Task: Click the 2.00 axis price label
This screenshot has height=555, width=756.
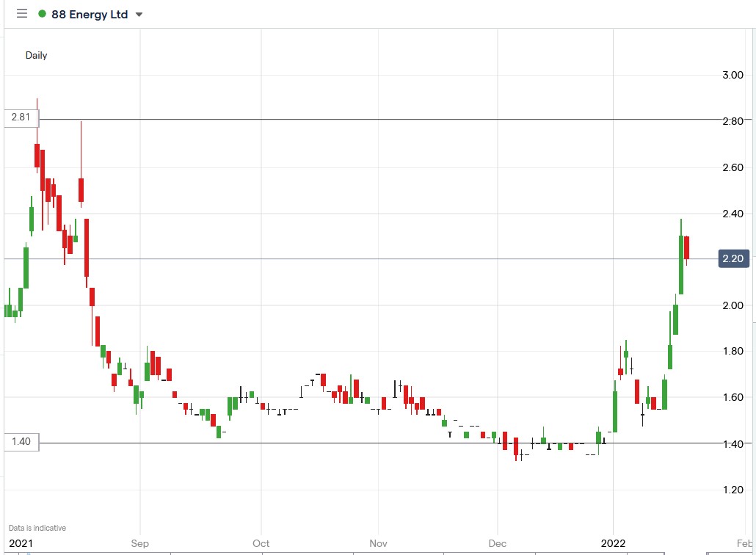Action: coord(733,305)
